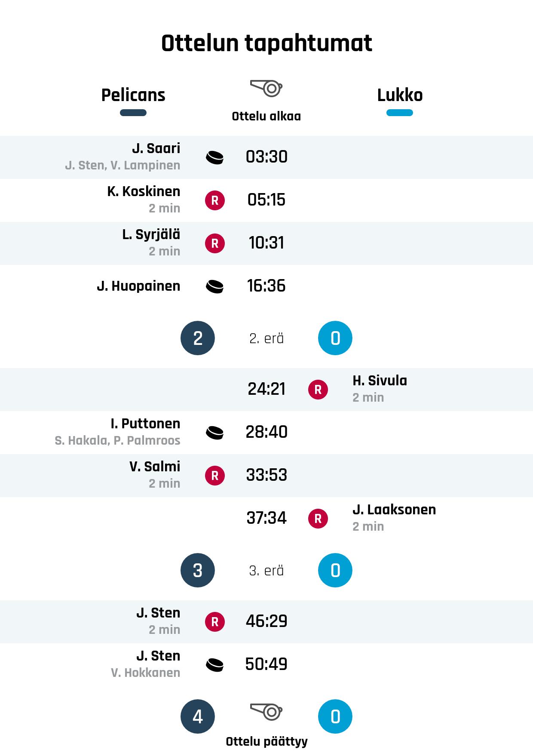Click the light blue Lukko color bar
Viewport: 533px width, 756px height.
tap(400, 113)
